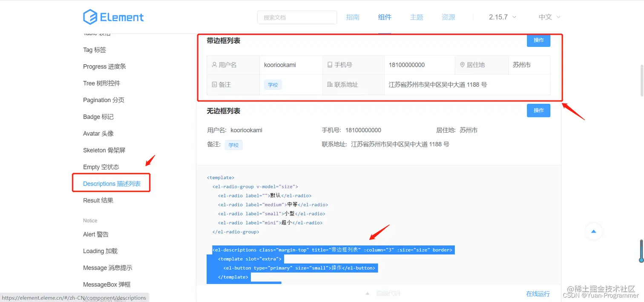The image size is (644, 302).
Task: Click the location icon next to 居住地 in 无边框列表
Action: 445,130
